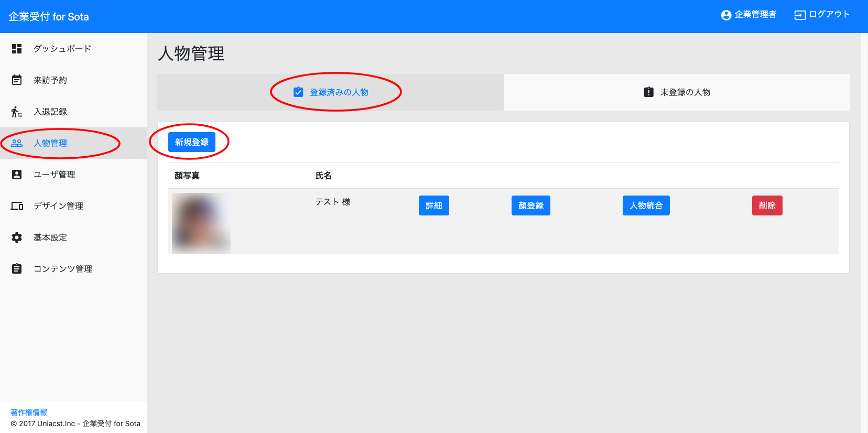Go to コンテンツ管理 label
Image resolution: width=868 pixels, height=433 pixels.
[x=63, y=269]
